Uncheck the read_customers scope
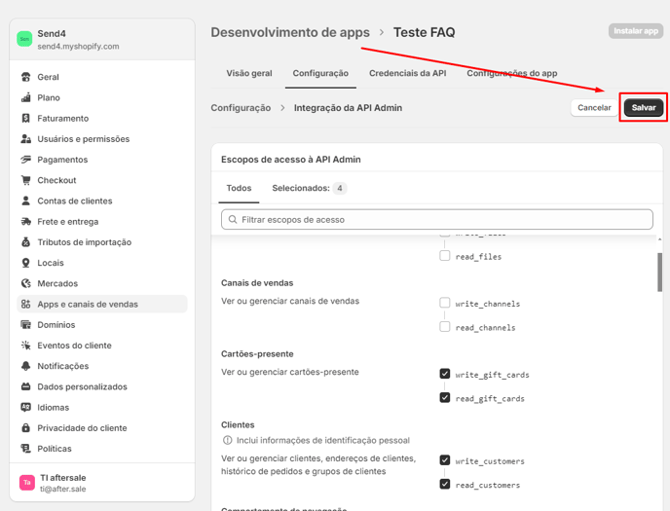 coord(444,484)
